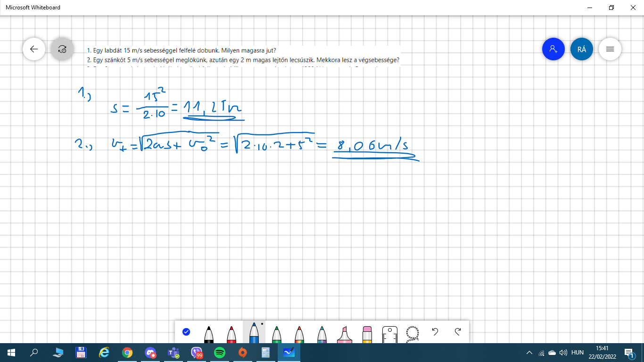
Task: Click the sync status button beside back arrow
Action: (62, 49)
